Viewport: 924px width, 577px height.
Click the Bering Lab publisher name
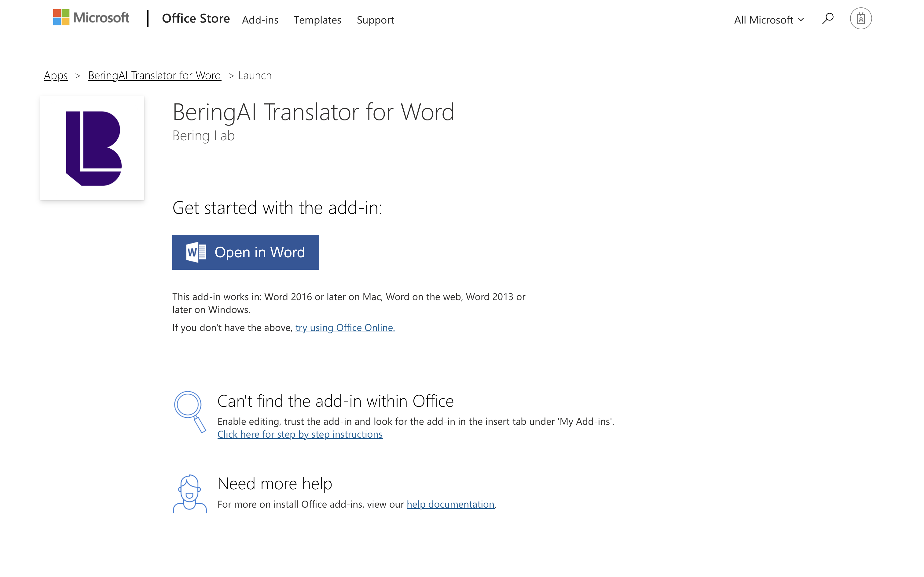coord(203,135)
